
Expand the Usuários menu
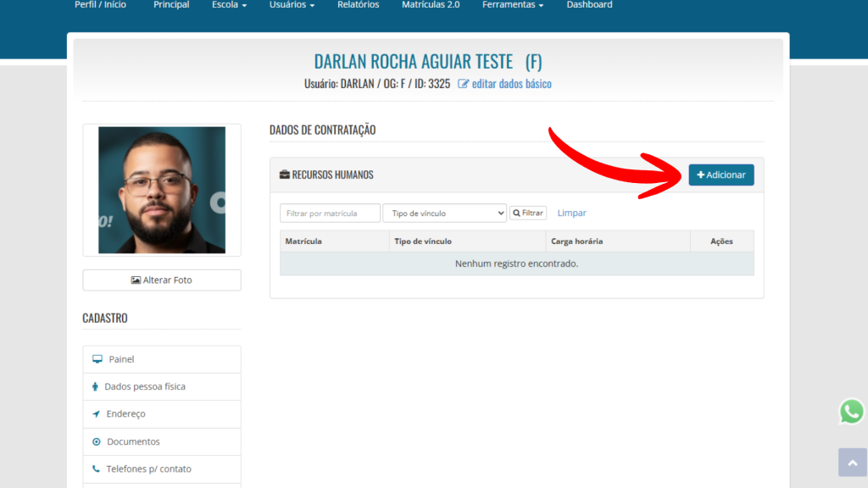(x=292, y=5)
